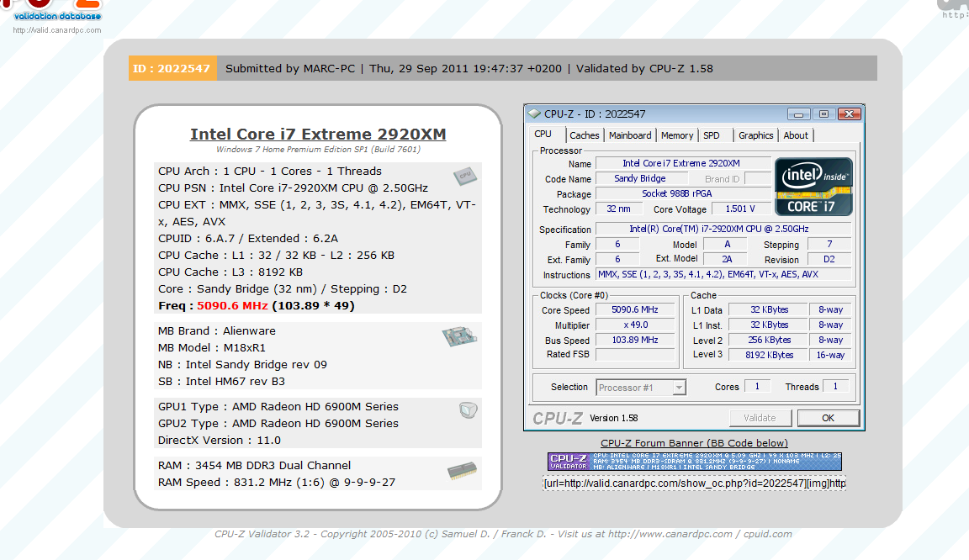Click the CPU-Z Validator forum banner image
The height and width of the screenshot is (560, 969).
pos(695,461)
